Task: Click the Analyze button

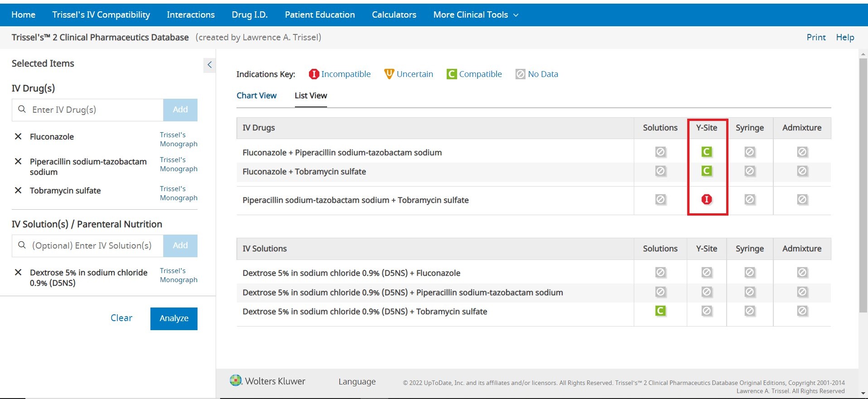Action: [174, 318]
